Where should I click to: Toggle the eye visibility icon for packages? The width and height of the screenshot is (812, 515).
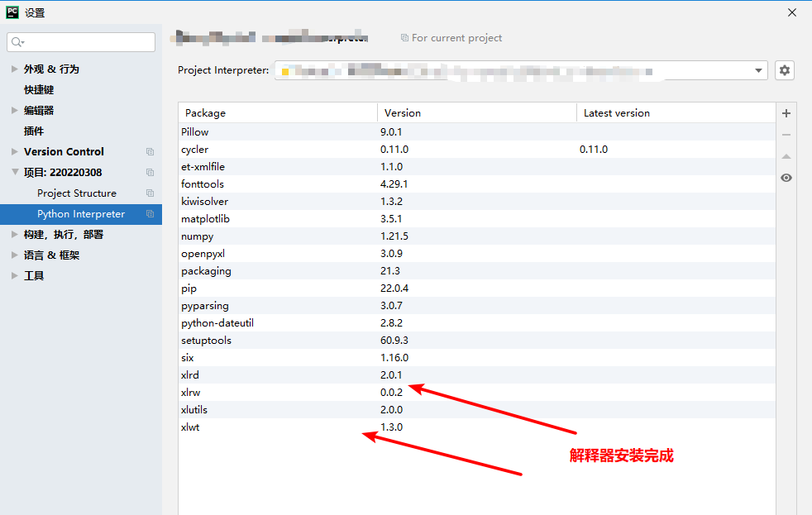tap(786, 177)
